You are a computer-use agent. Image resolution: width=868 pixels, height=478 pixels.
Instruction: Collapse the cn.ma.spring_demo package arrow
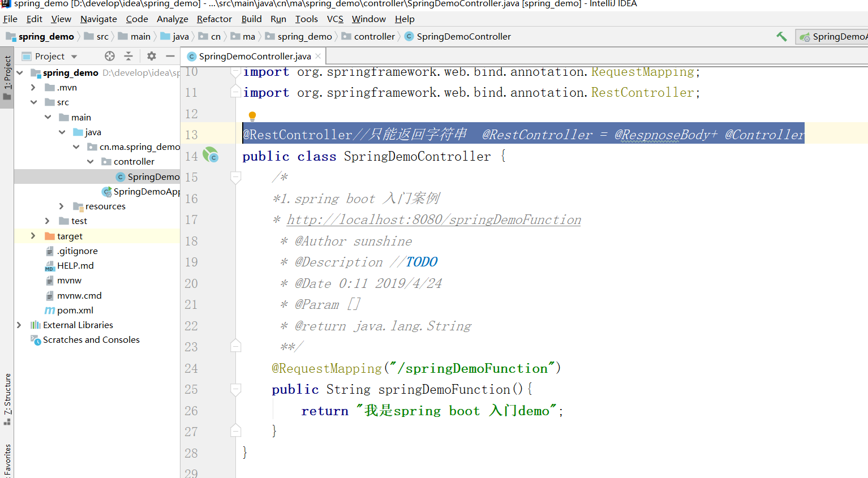pos(76,147)
